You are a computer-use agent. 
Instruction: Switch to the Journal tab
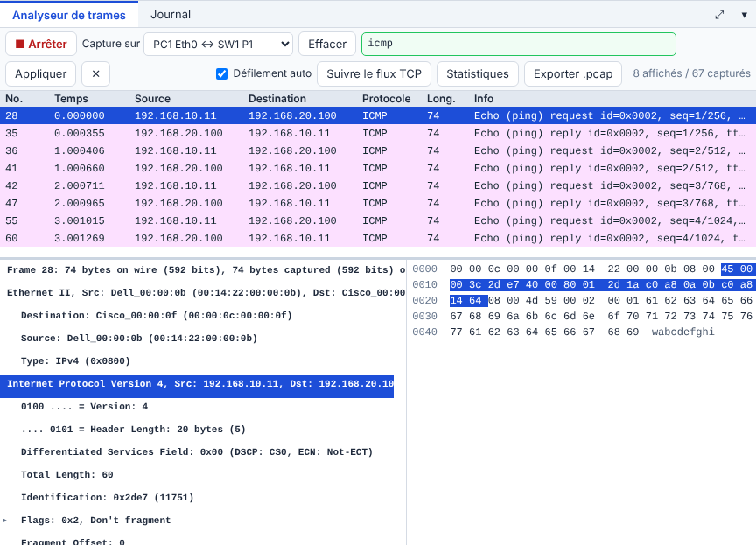[171, 15]
